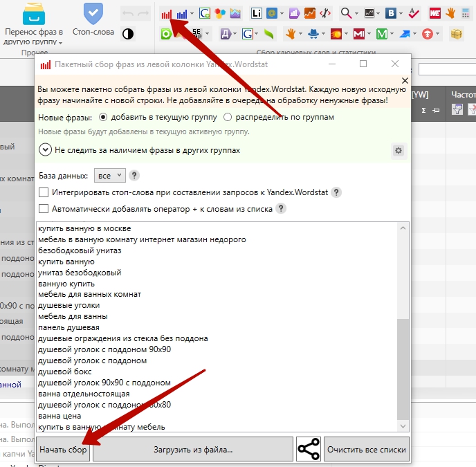476x467 pixels.
Task: Click the line 'безободковый унитаз' in phrase list
Action: (x=80, y=250)
